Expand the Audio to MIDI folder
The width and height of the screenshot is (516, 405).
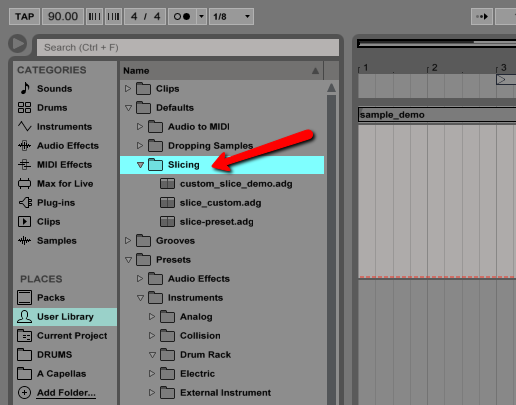click(x=140, y=126)
